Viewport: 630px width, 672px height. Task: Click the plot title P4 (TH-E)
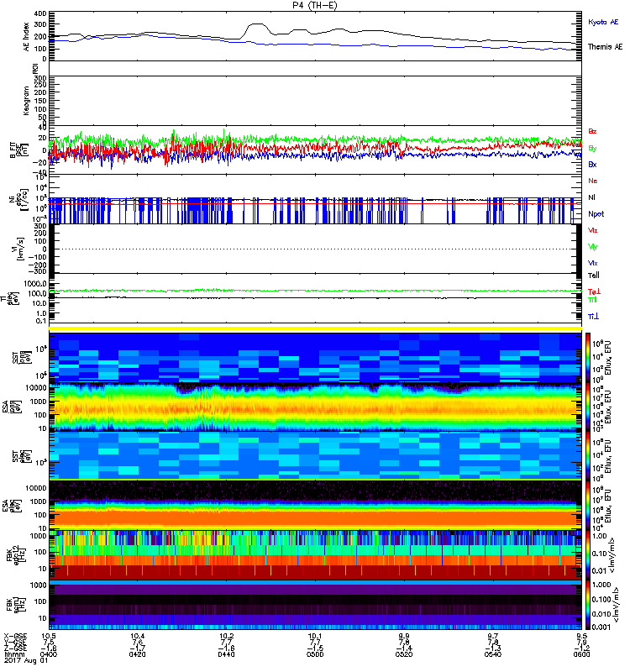pyautogui.click(x=315, y=5)
